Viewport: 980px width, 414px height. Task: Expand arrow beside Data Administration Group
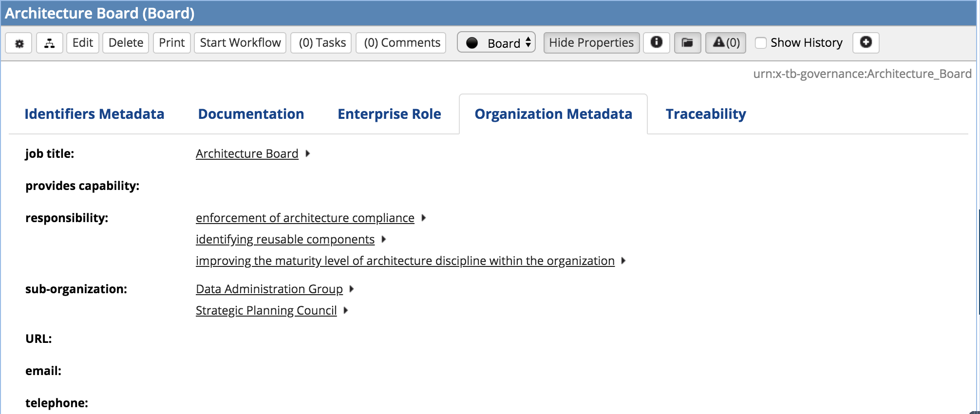(352, 289)
